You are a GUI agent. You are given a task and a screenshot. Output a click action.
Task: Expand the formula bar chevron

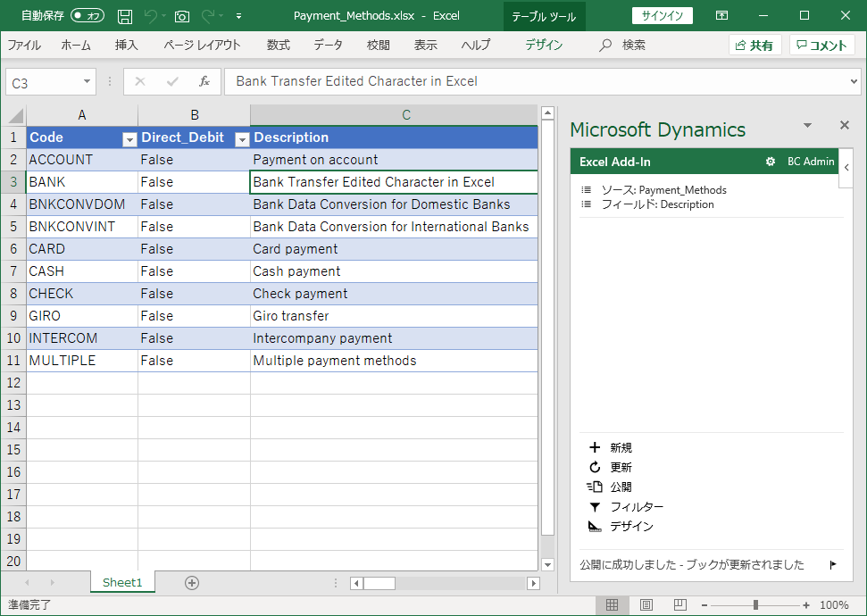pyautogui.click(x=854, y=82)
